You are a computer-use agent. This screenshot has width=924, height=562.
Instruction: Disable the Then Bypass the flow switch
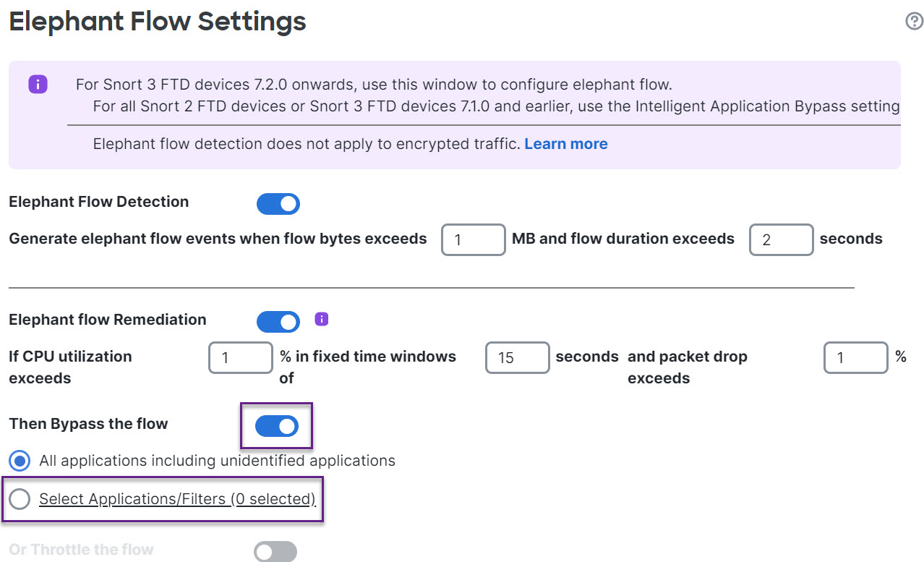pos(277,426)
